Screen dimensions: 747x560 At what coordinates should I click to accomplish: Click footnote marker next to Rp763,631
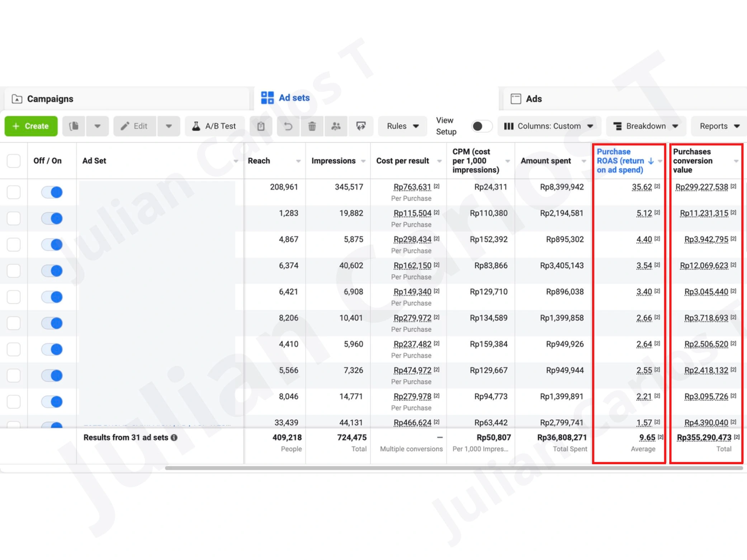coord(436,186)
